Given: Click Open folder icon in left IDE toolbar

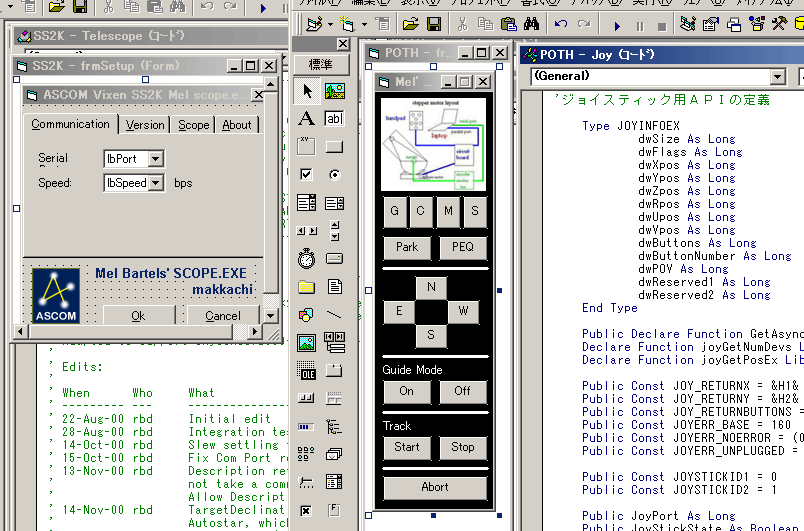Looking at the screenshot, I should pos(56,7).
